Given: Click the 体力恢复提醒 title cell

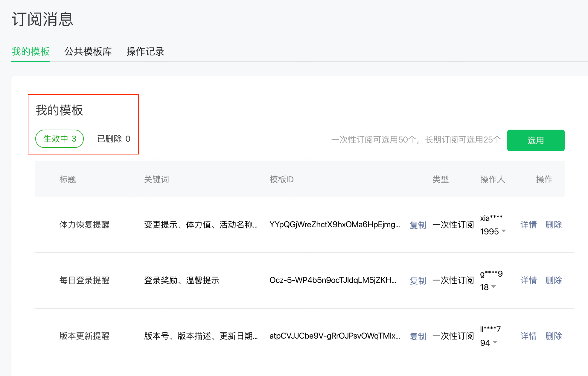Looking at the screenshot, I should (x=84, y=225).
